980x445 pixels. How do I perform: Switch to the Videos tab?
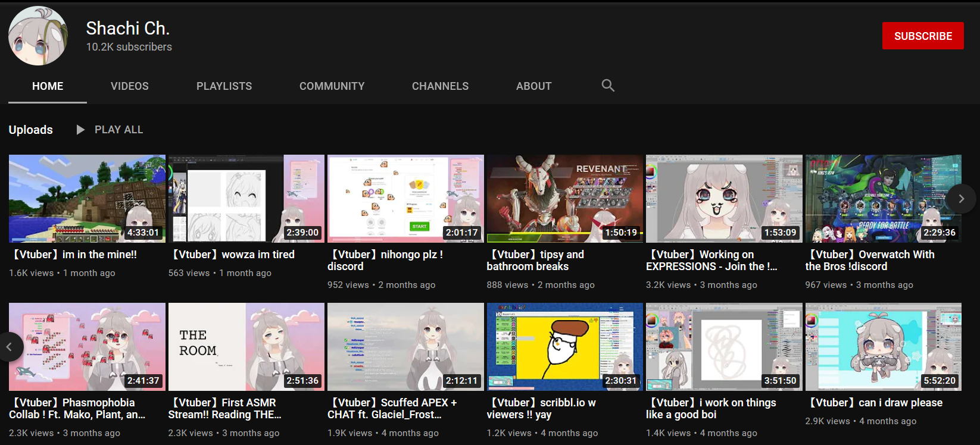tap(129, 86)
